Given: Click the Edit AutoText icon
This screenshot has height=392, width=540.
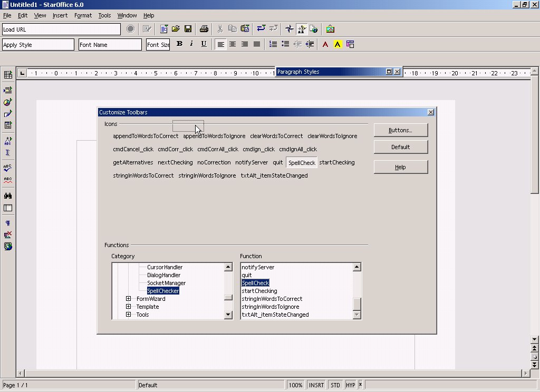Looking at the screenshot, I should 8,141.
